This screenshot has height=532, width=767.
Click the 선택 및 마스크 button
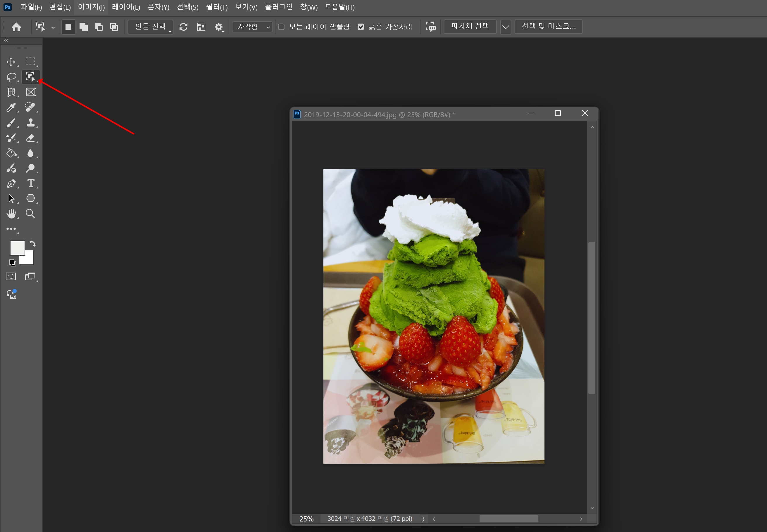coord(548,26)
